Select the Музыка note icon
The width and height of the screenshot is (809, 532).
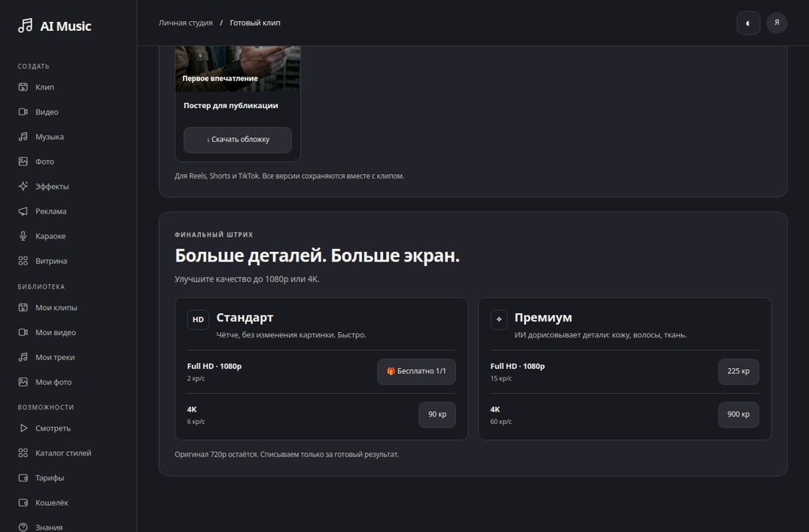click(24, 137)
